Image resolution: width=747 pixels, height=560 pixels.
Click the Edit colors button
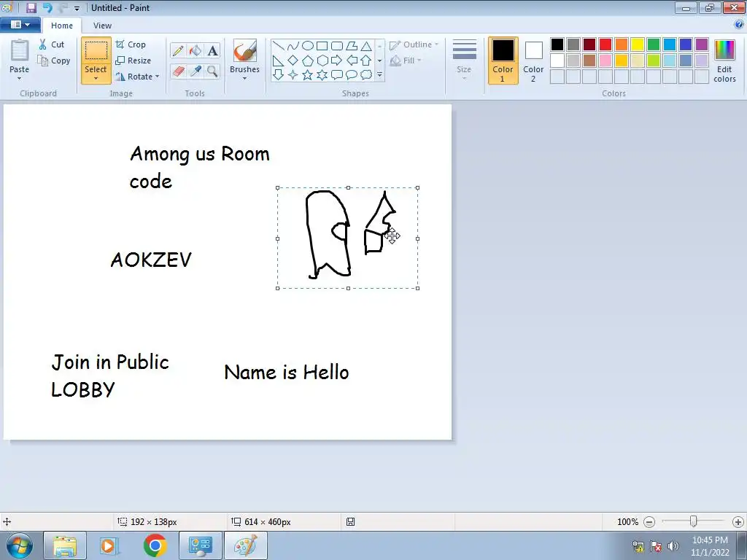click(x=724, y=61)
